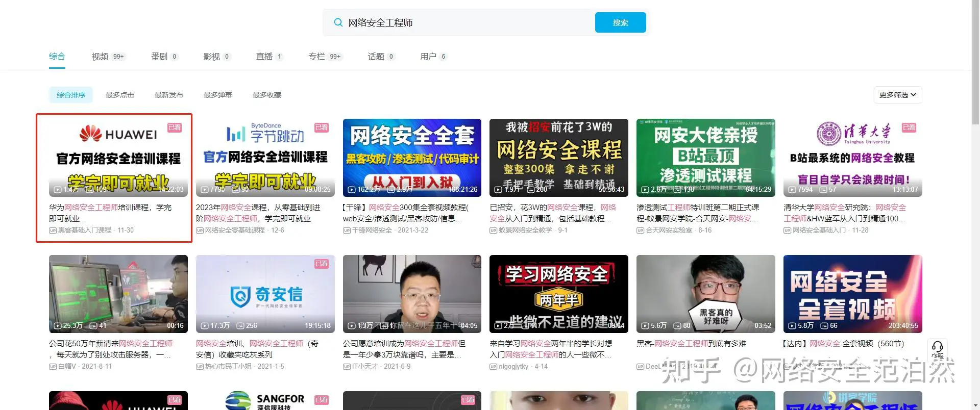
Task: Open title 公司愿意培训成为网络安全工程师
Action: (404, 349)
